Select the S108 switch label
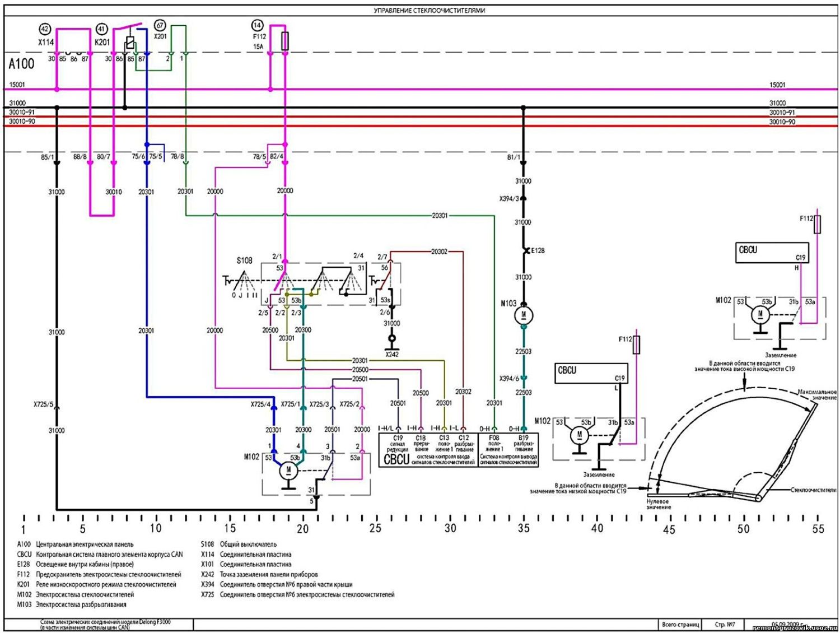Viewport: 840px width, 633px height. (x=245, y=260)
